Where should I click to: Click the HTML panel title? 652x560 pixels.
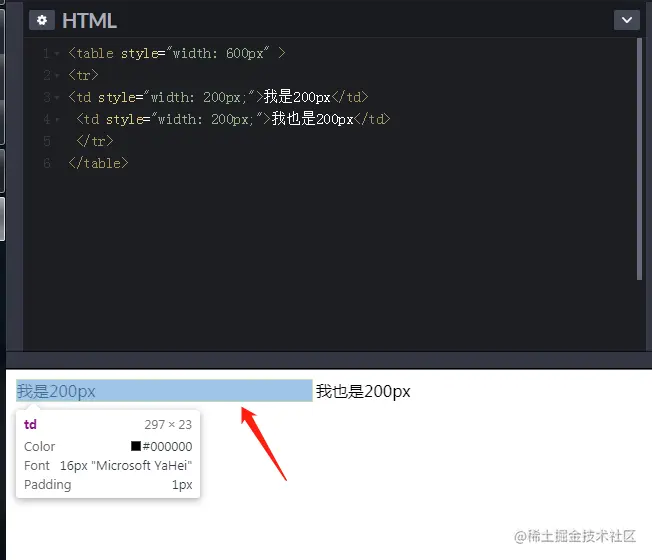[x=89, y=20]
